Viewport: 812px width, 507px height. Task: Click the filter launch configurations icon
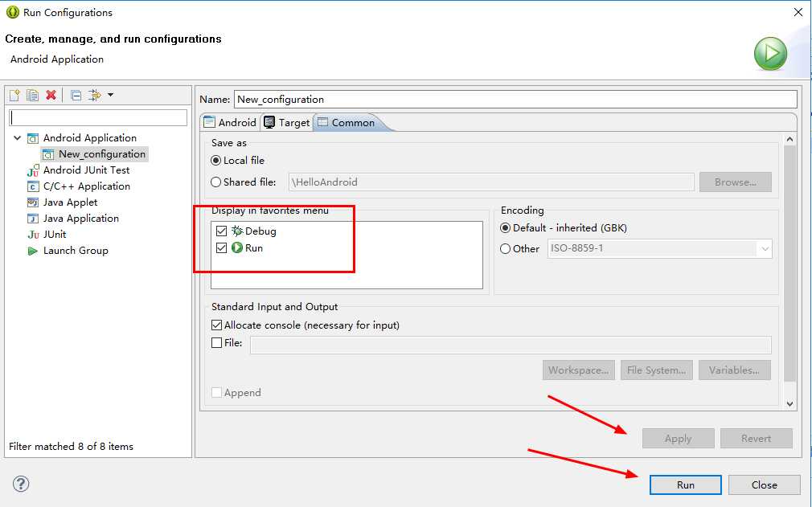point(95,95)
